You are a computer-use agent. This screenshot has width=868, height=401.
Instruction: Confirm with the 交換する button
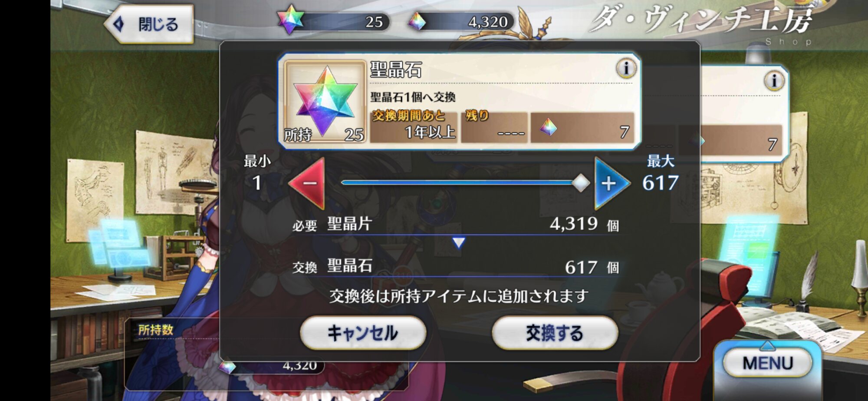click(555, 333)
